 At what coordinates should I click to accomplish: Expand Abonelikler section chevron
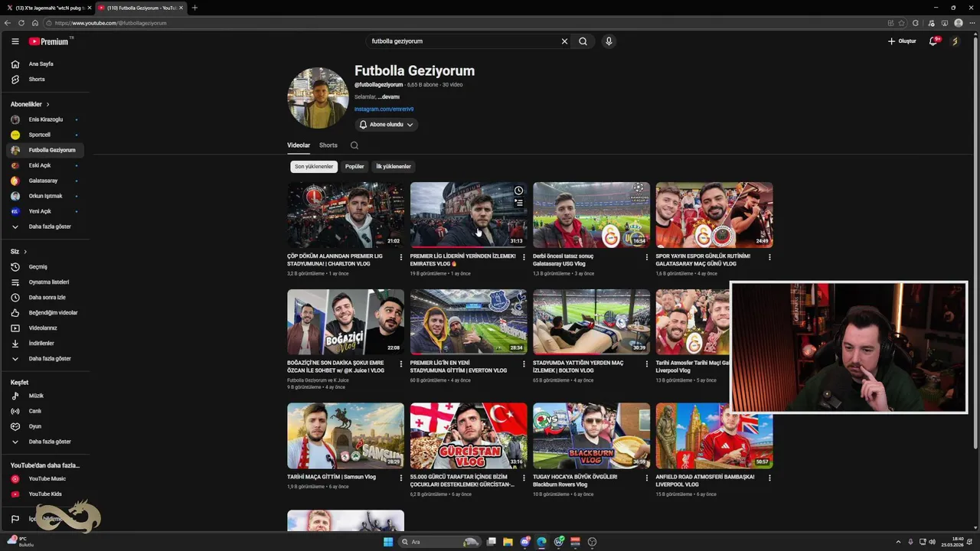(47, 104)
